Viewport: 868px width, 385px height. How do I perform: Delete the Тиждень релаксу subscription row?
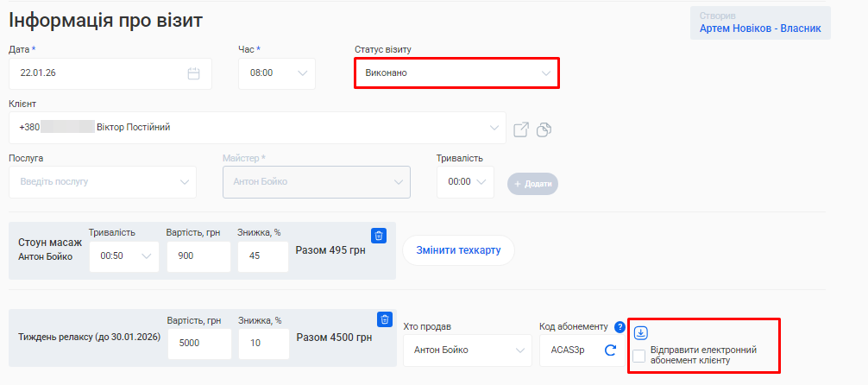pyautogui.click(x=386, y=319)
